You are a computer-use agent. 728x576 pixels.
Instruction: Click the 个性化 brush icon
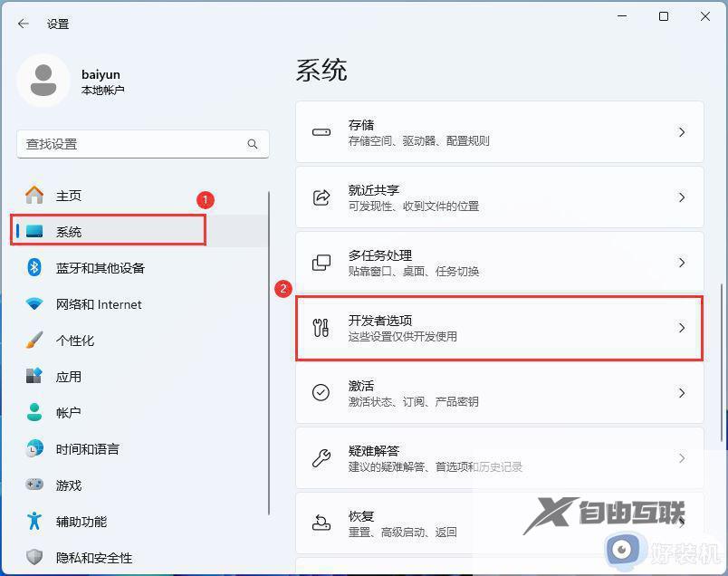point(34,340)
